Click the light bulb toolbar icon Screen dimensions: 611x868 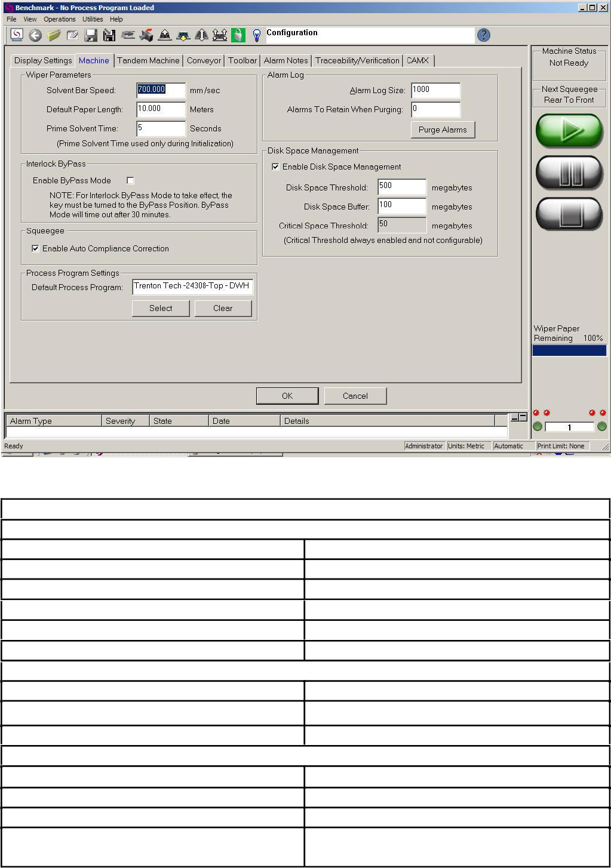257,36
